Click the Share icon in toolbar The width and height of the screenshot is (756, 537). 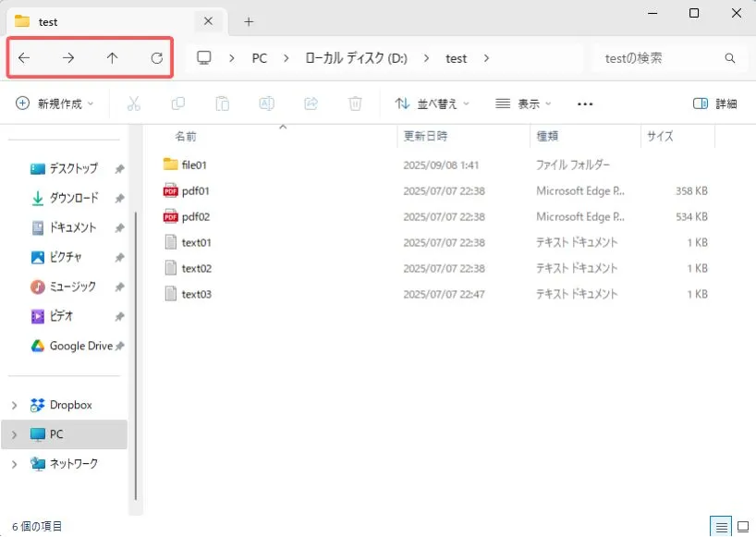tap(311, 104)
